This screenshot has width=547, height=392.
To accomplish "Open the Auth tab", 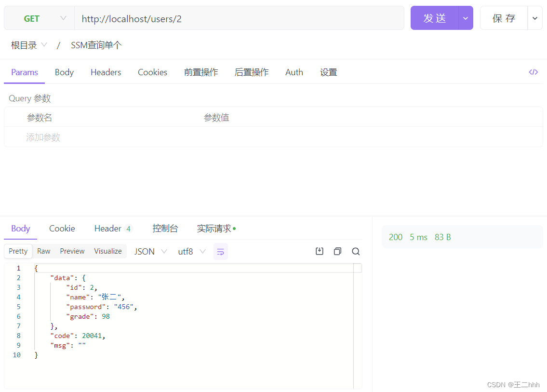I will pyautogui.click(x=294, y=72).
